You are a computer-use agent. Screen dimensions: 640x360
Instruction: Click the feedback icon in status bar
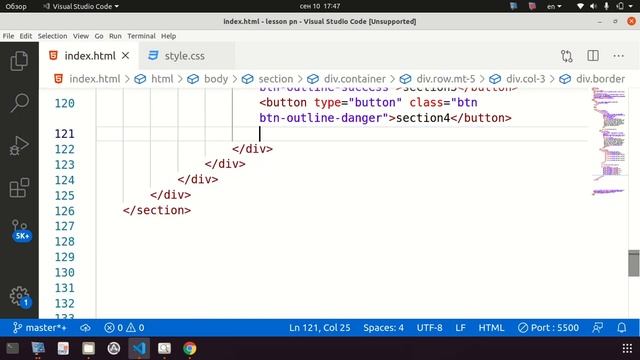[x=598, y=328]
